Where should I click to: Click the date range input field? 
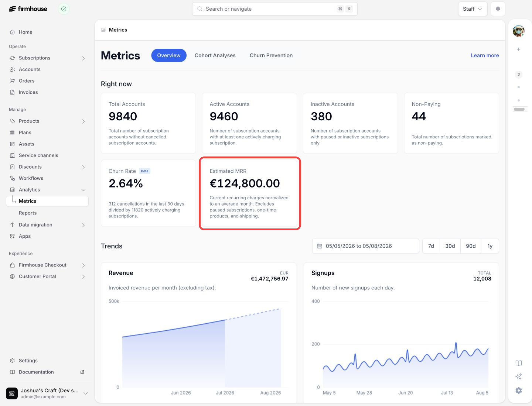(x=366, y=246)
